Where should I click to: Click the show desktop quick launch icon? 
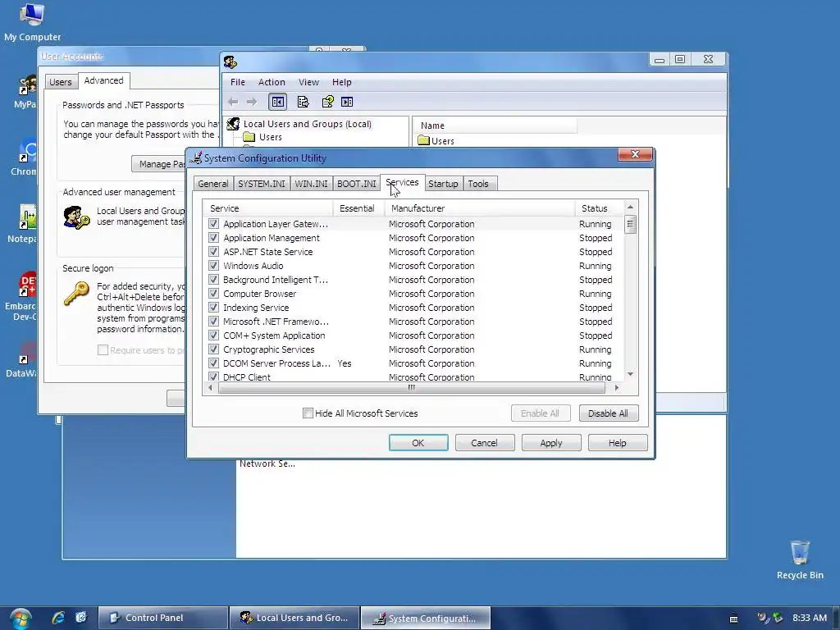pos(81,618)
